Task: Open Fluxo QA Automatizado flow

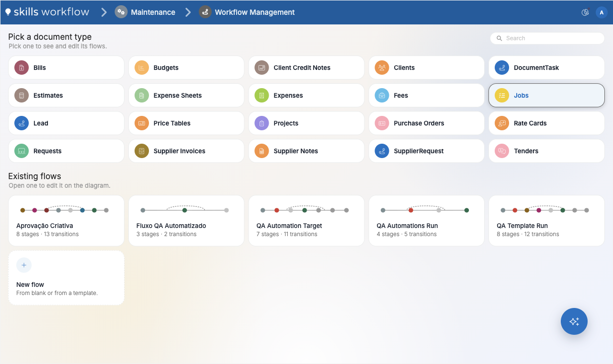Action: (186, 221)
